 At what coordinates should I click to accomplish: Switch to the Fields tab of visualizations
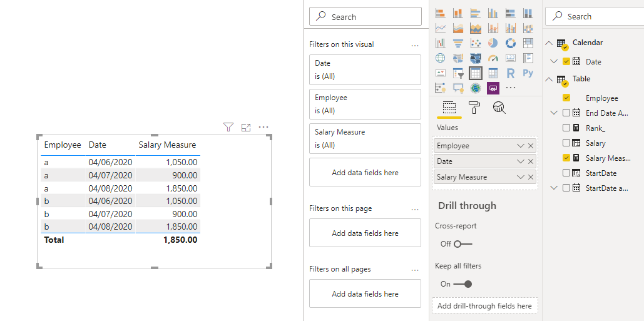pyautogui.click(x=449, y=108)
